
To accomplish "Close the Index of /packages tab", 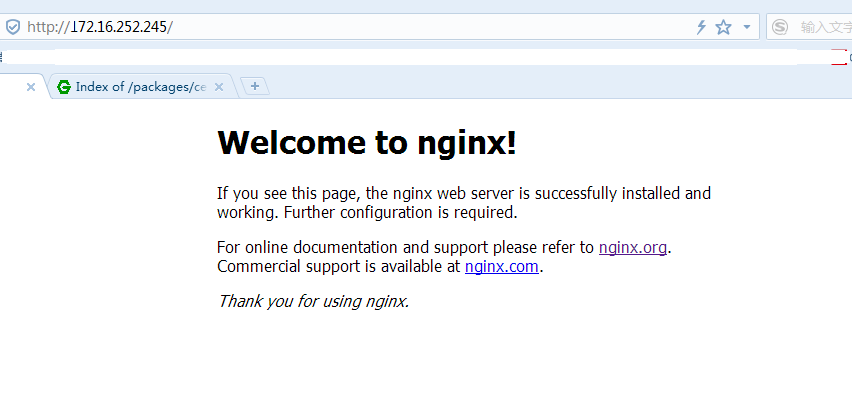I will (219, 87).
